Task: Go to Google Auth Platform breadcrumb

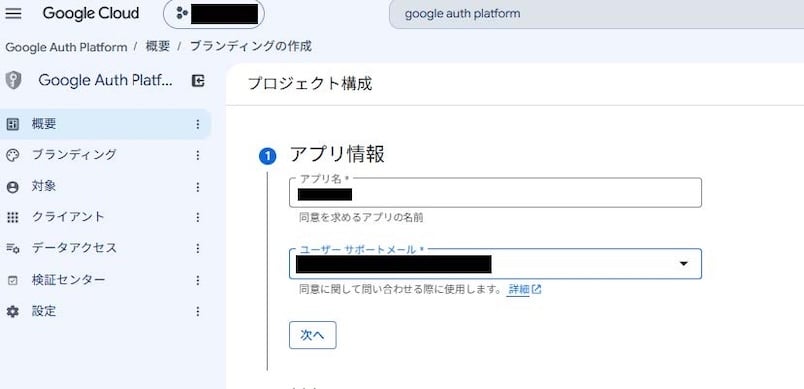Action: pos(66,47)
